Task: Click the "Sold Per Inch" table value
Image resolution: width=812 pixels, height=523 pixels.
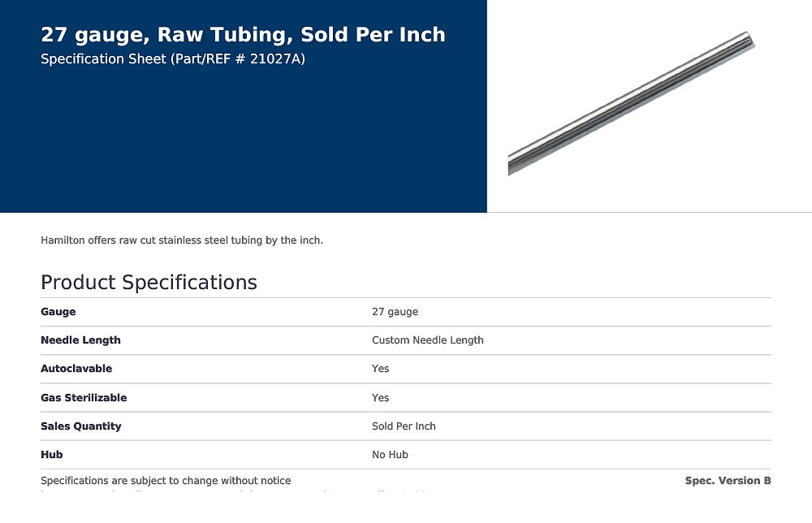Action: [404, 426]
